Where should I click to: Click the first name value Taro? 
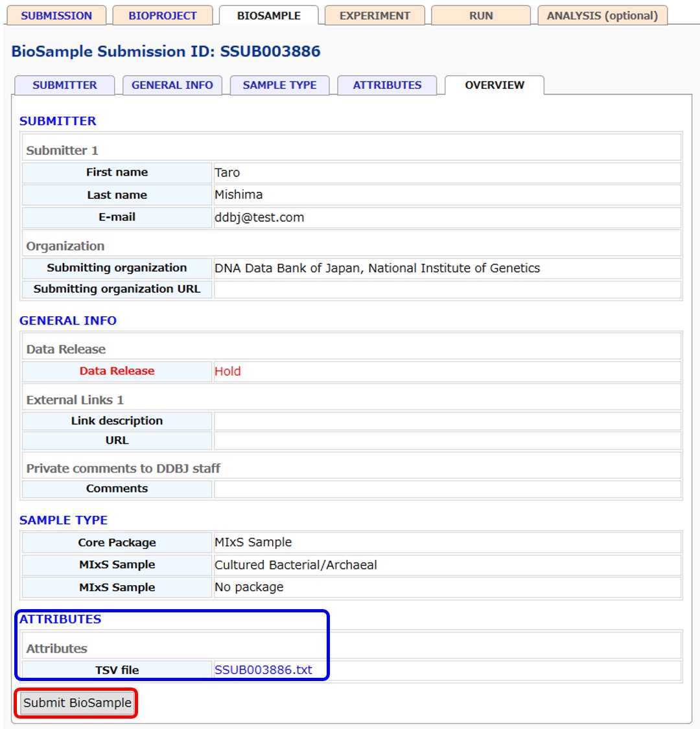[227, 173]
